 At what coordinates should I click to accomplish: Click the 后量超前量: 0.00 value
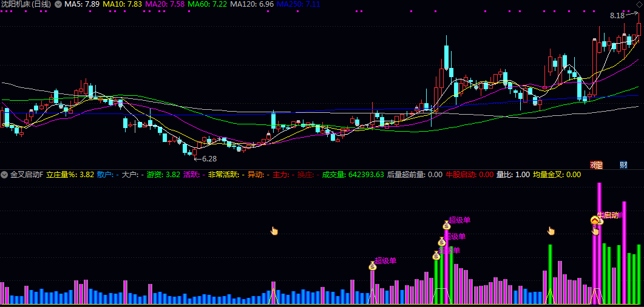(415, 175)
